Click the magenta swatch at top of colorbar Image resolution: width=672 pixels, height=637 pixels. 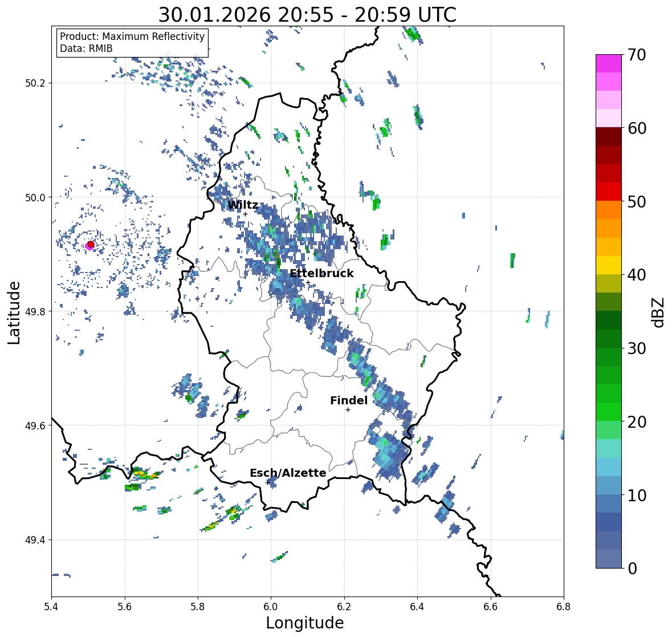[609, 63]
